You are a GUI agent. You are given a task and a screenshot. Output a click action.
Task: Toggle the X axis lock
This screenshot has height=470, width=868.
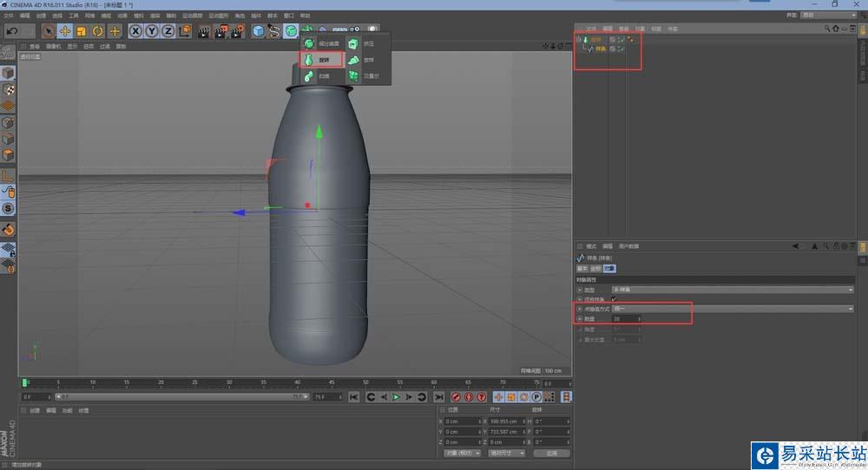[x=135, y=31]
